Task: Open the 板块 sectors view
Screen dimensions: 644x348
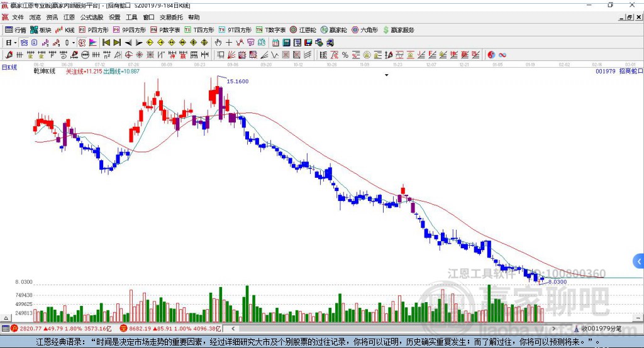Action: click(x=41, y=30)
